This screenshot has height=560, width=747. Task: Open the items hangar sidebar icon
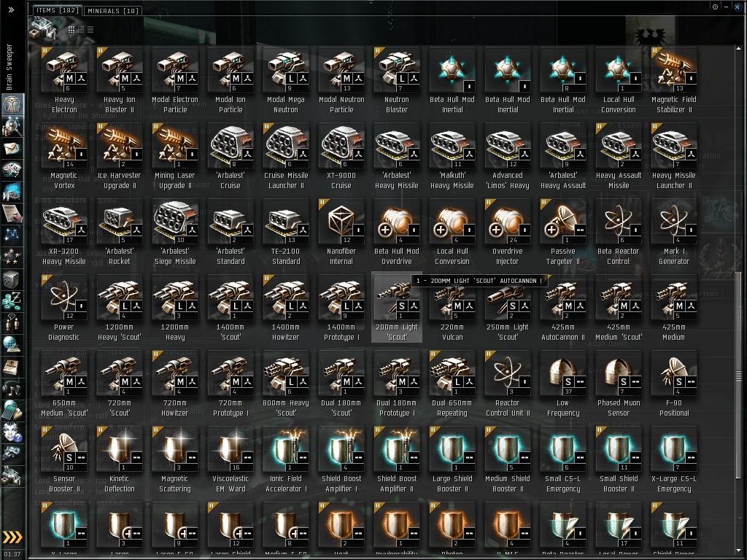pyautogui.click(x=12, y=475)
